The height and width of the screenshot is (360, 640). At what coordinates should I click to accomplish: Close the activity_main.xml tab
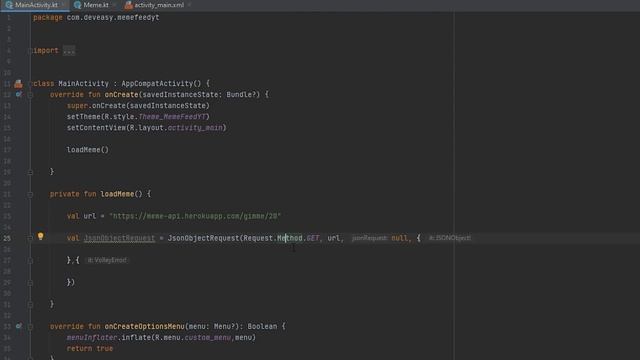189,5
